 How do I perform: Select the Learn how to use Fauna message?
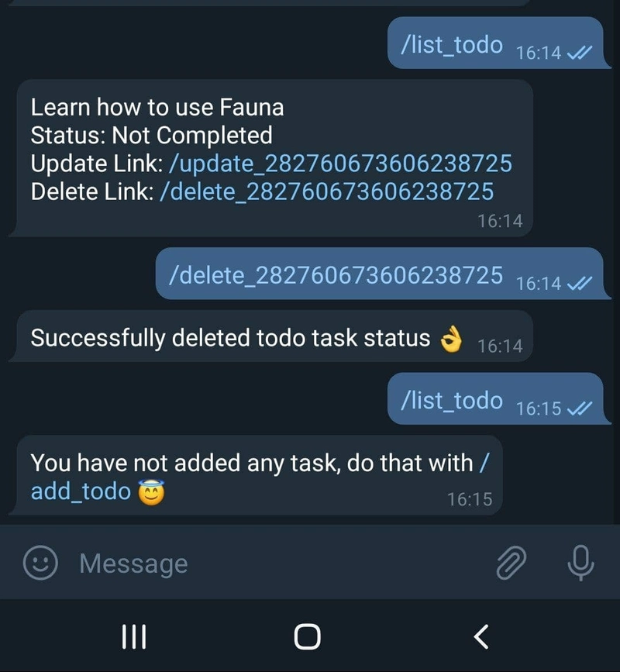tap(270, 158)
